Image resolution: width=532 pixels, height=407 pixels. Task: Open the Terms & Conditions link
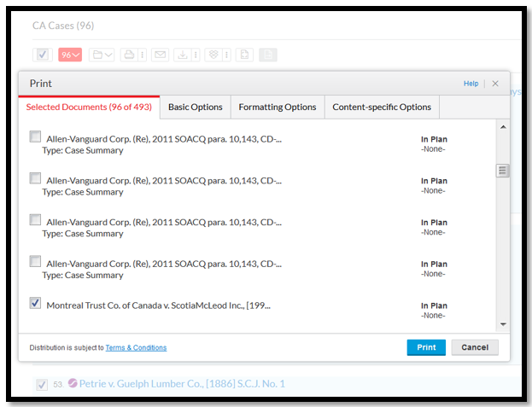136,347
